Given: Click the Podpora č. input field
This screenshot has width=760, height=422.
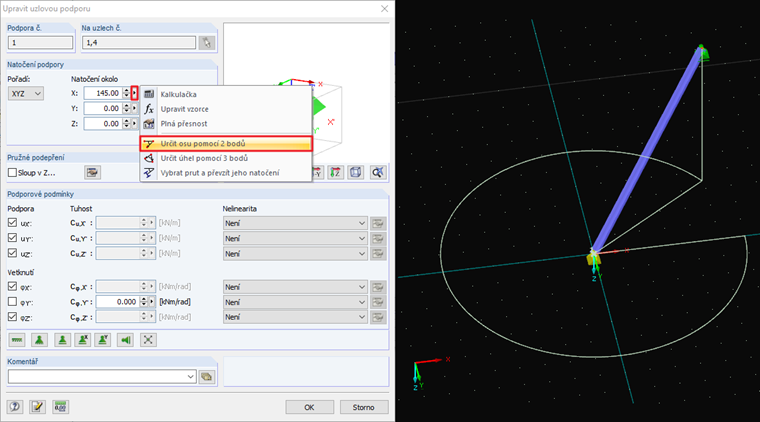Looking at the screenshot, I should point(40,43).
